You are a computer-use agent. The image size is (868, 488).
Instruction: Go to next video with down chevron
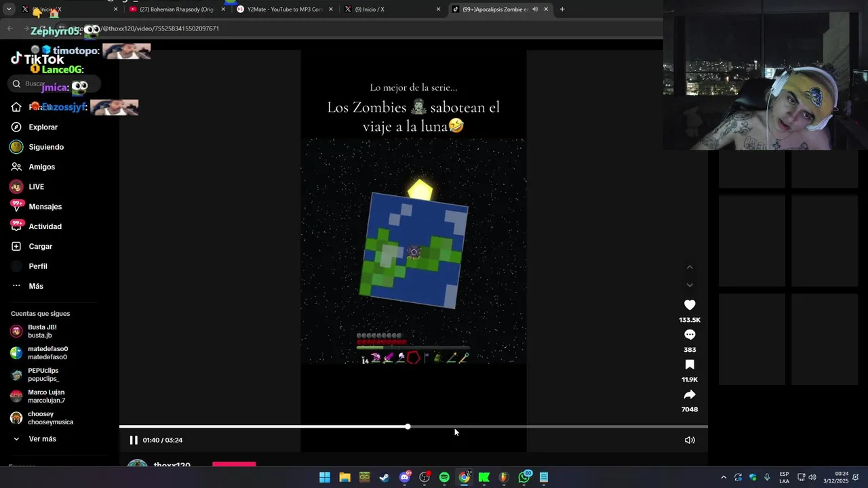coord(690,285)
